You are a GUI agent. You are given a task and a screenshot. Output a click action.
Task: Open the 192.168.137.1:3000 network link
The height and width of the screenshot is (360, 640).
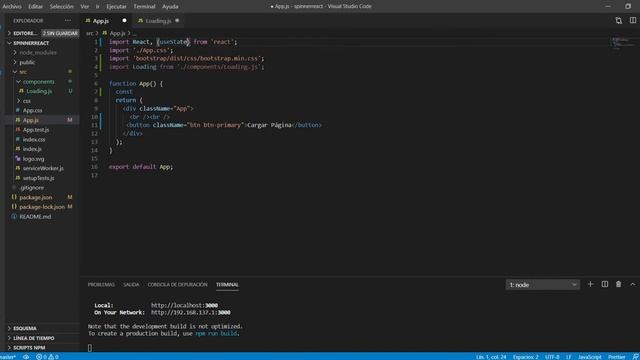click(191, 313)
